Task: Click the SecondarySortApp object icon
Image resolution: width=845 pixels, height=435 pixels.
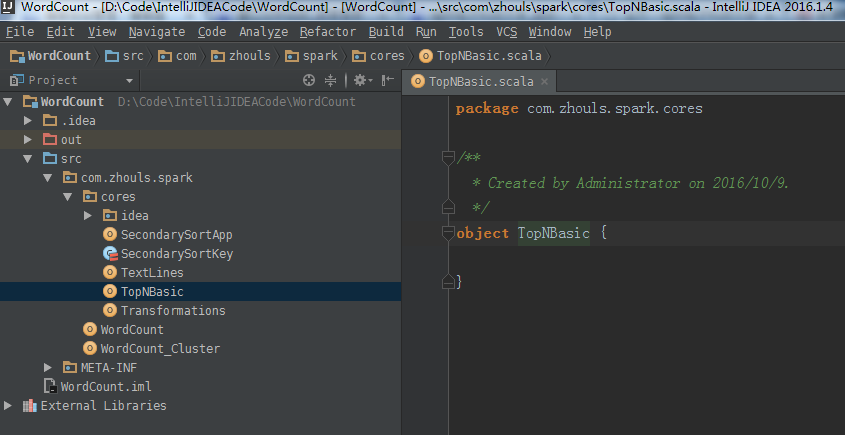Action: [x=110, y=234]
